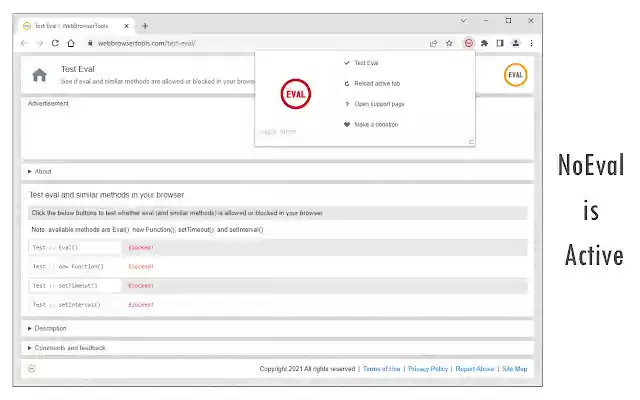This screenshot has width=640, height=400.
Task: Click the Blocked! result beside Eval()
Action: click(x=141, y=247)
